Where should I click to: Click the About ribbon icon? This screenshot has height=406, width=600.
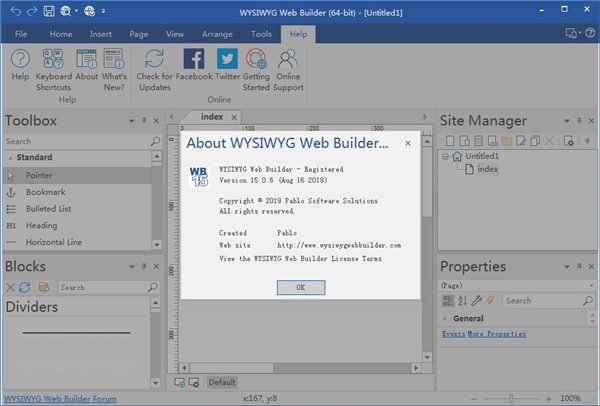tap(87, 65)
